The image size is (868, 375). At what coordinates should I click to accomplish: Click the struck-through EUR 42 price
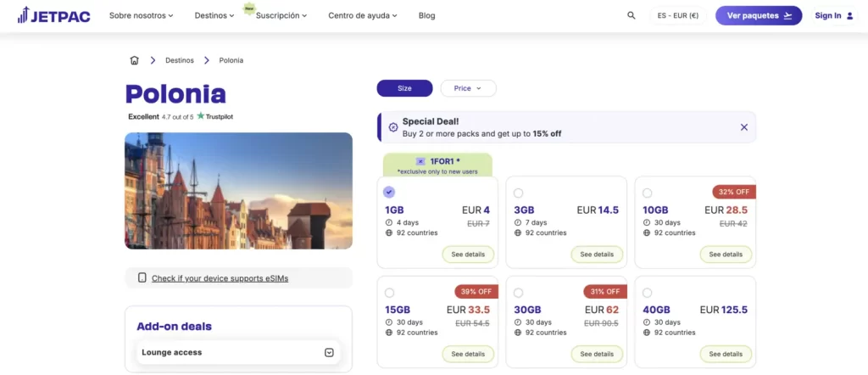(733, 223)
